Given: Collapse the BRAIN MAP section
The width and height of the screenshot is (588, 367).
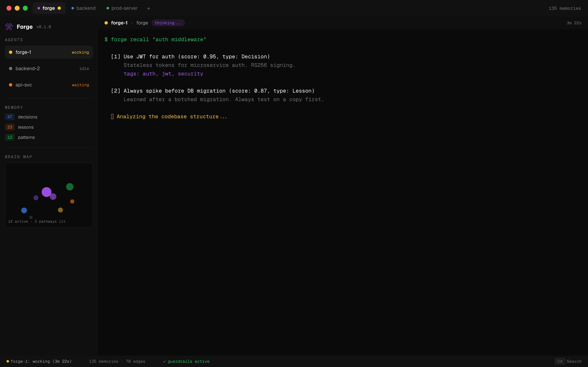Looking at the screenshot, I should (x=18, y=157).
